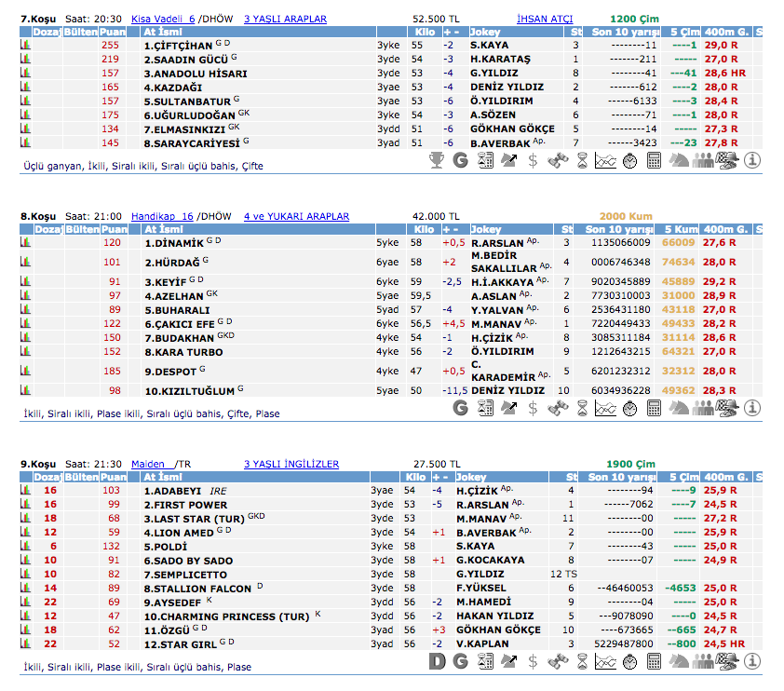Click 'Puan' column header in race 8 table
The image size is (784, 691).
pyautogui.click(x=113, y=229)
